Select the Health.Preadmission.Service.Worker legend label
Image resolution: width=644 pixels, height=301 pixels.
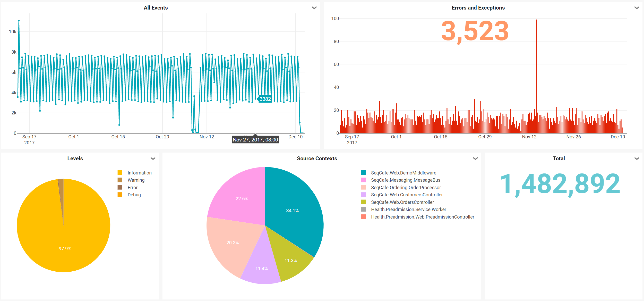(409, 209)
